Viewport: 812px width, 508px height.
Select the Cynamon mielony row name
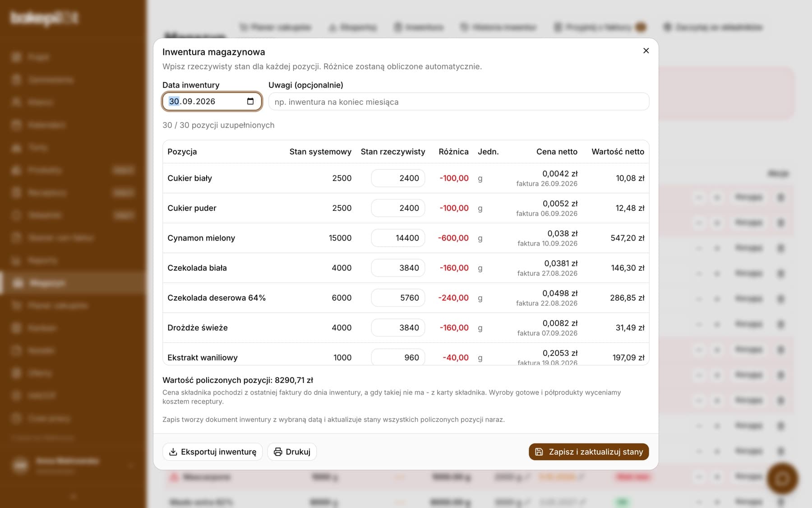(201, 238)
